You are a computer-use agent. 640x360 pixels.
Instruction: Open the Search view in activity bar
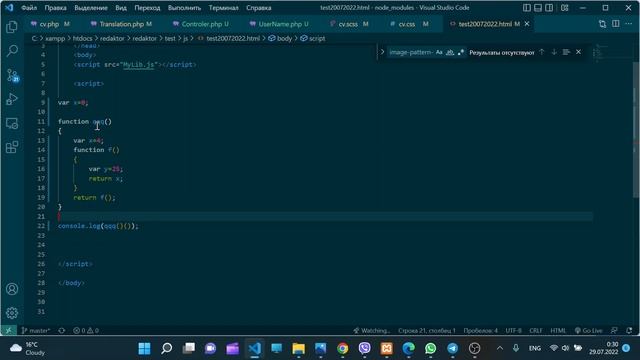[12, 51]
